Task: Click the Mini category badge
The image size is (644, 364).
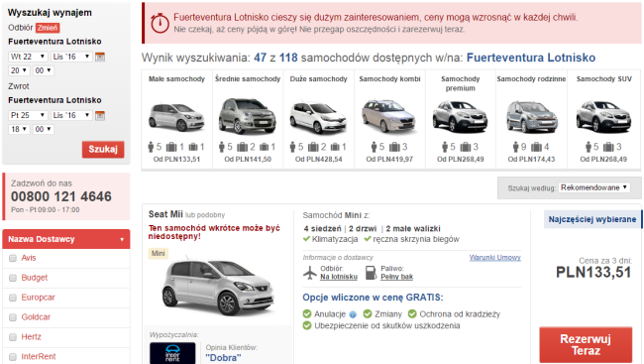Action: pos(159,253)
